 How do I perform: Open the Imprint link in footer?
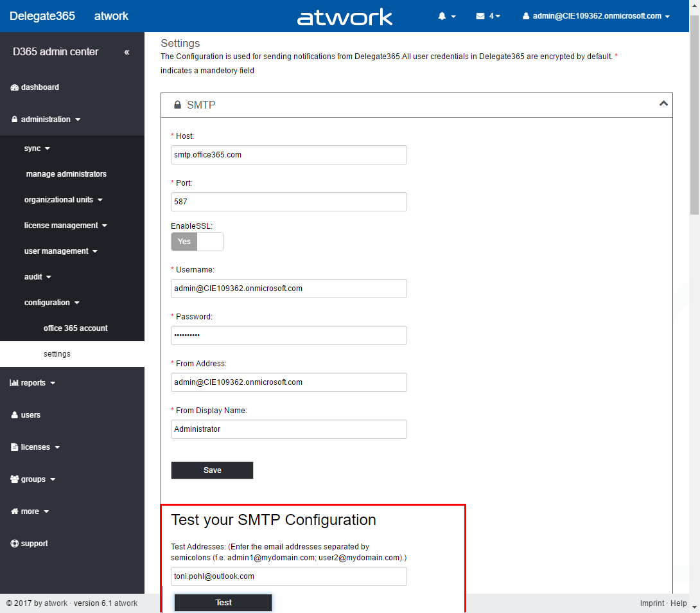(652, 603)
